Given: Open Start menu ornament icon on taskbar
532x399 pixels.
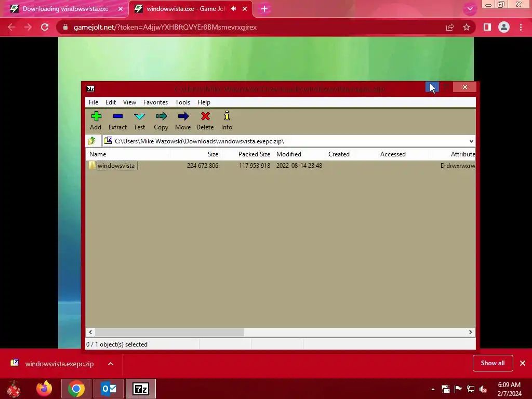Looking at the screenshot, I should 14,389.
